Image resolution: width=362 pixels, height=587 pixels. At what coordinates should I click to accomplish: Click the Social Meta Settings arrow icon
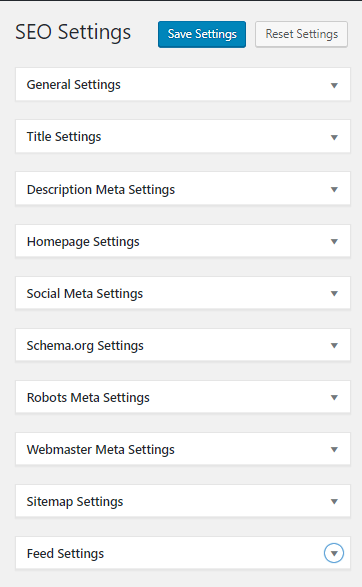334,294
